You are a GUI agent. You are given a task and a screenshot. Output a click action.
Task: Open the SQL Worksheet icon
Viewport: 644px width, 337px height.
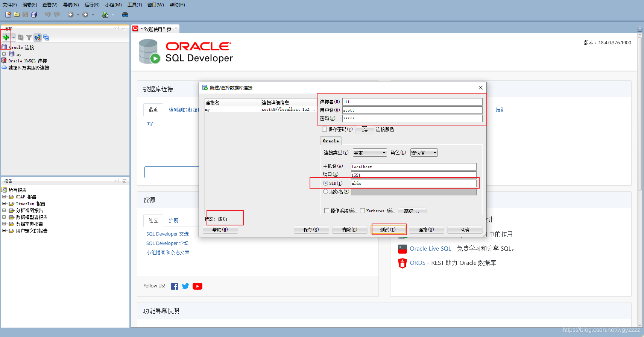105,14
